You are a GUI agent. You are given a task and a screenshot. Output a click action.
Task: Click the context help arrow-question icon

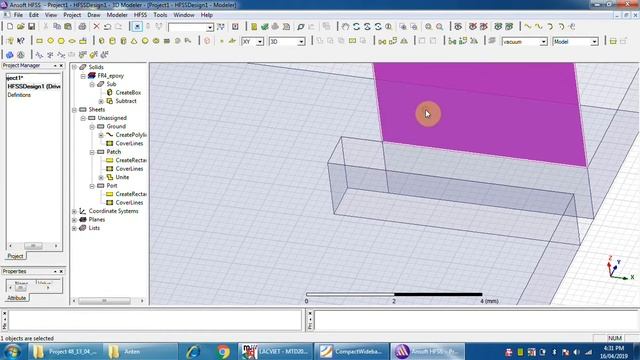click(21, 41)
